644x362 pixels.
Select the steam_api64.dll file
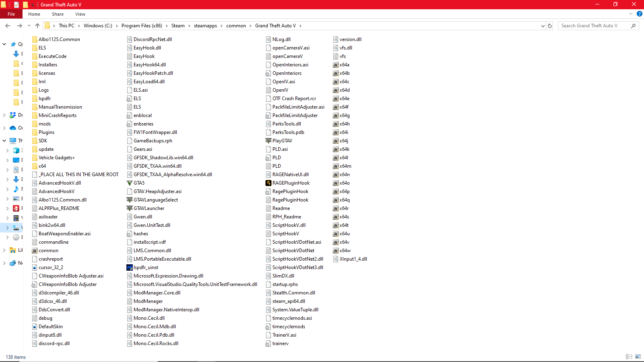tap(285, 301)
